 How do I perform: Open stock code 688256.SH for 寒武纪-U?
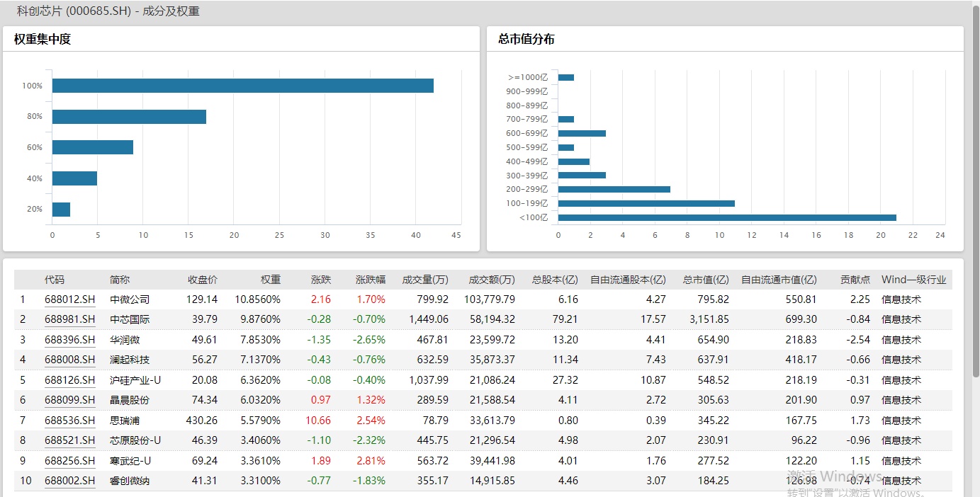point(69,461)
